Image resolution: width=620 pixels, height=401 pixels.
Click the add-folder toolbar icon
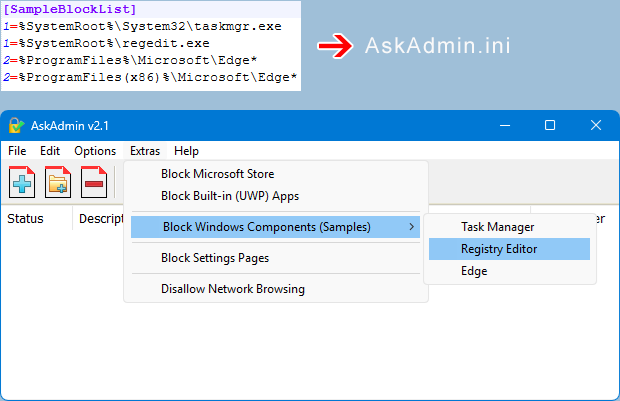[x=59, y=184]
